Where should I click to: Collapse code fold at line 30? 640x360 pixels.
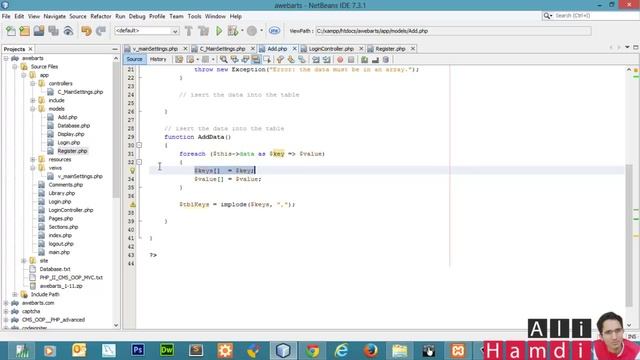(x=139, y=145)
